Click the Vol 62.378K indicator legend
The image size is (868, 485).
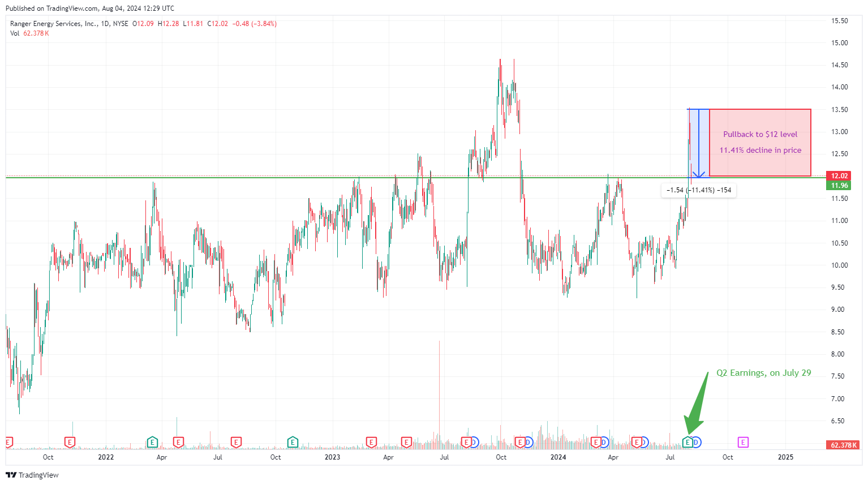pyautogui.click(x=29, y=33)
